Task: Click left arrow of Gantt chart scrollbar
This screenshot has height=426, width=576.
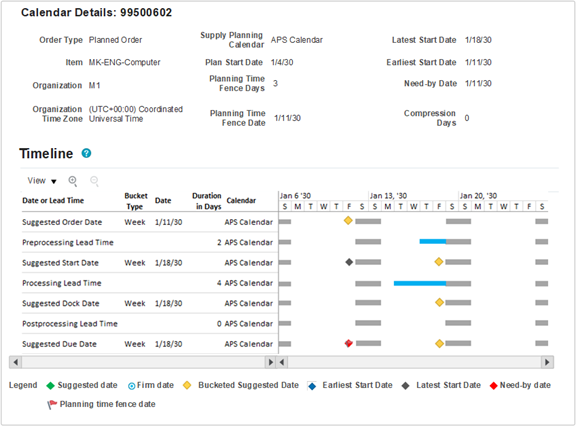Action: (x=282, y=362)
